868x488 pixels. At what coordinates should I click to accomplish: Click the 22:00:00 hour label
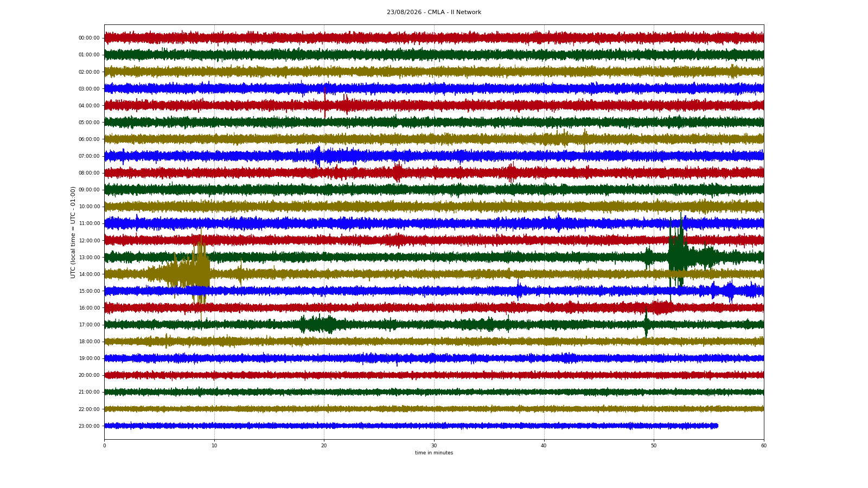[x=89, y=409]
